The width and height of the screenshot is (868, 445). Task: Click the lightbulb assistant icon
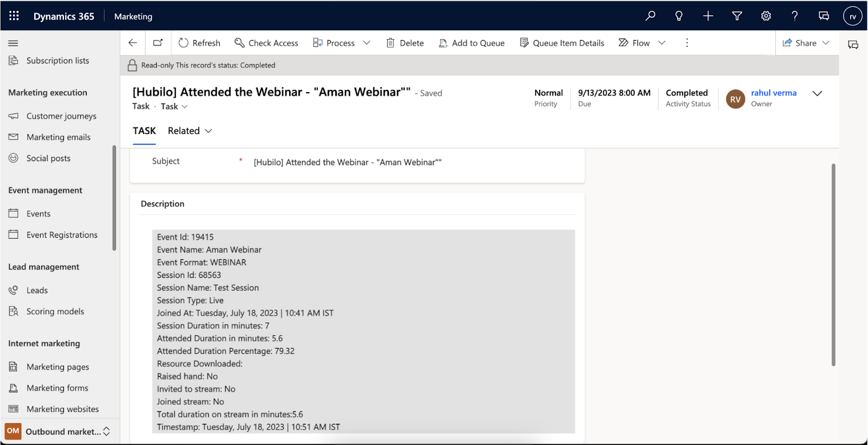click(679, 16)
